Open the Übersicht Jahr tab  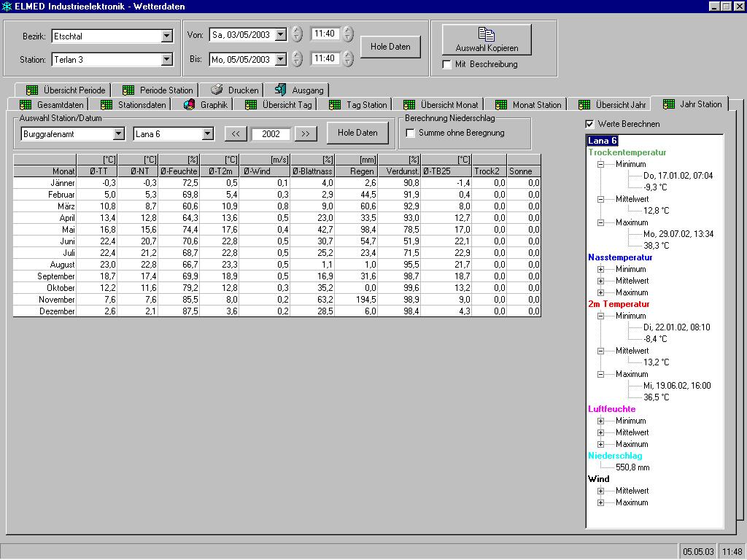[x=620, y=105]
